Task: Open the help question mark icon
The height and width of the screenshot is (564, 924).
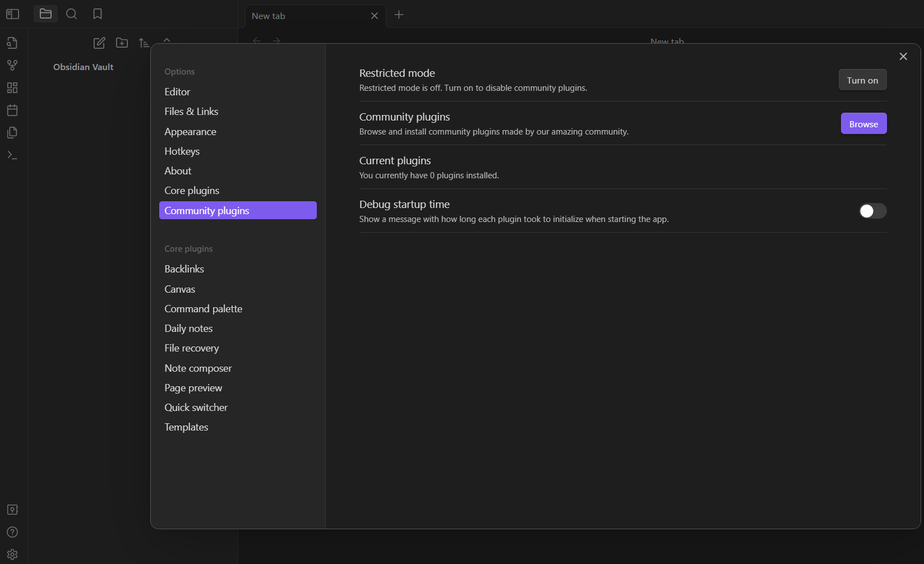Action: (12, 532)
